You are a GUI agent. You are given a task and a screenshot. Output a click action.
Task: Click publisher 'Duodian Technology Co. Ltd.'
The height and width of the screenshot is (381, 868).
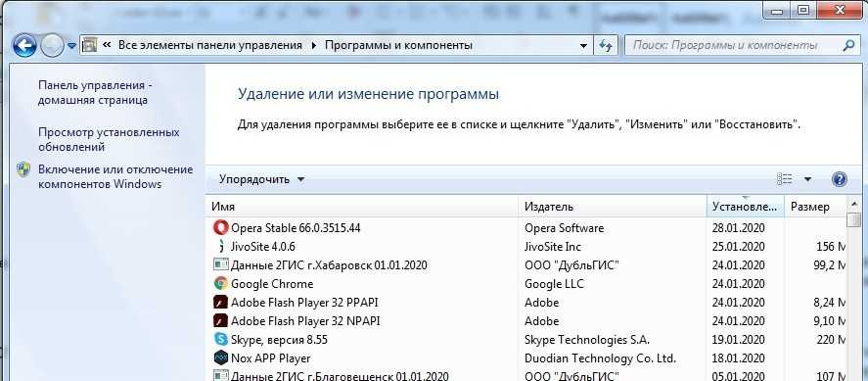(x=600, y=357)
